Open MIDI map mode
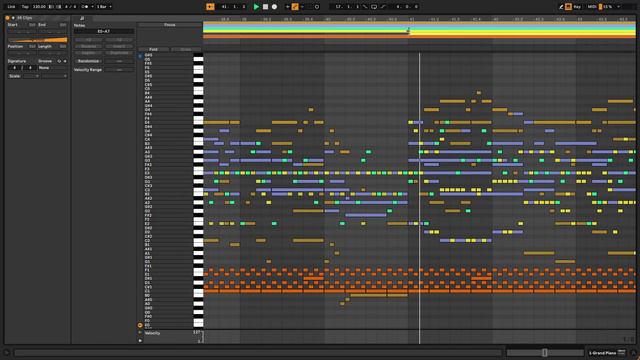 click(x=592, y=7)
